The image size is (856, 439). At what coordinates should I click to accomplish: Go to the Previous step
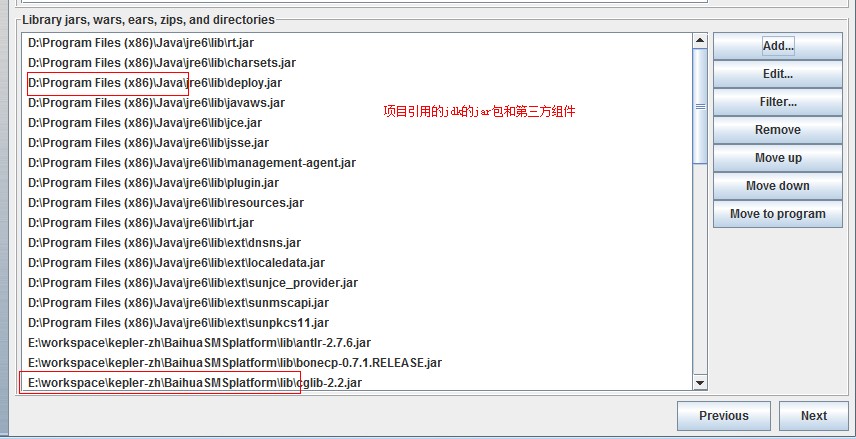(724, 416)
